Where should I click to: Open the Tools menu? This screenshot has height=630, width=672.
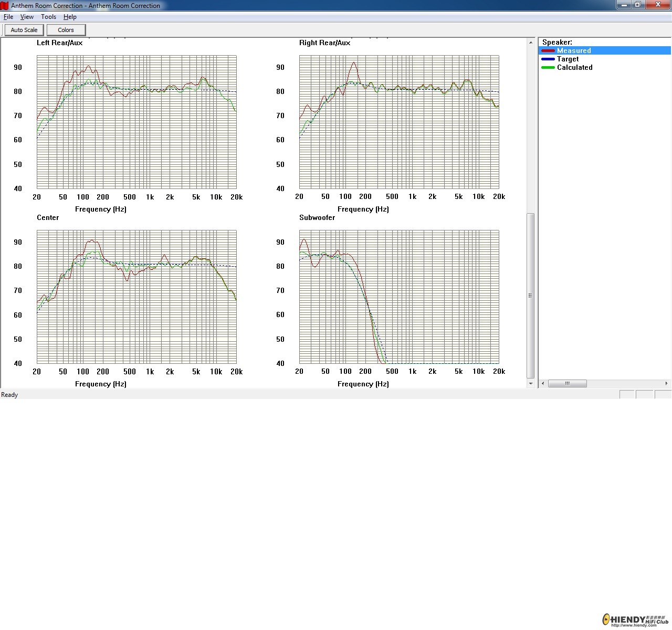click(48, 17)
